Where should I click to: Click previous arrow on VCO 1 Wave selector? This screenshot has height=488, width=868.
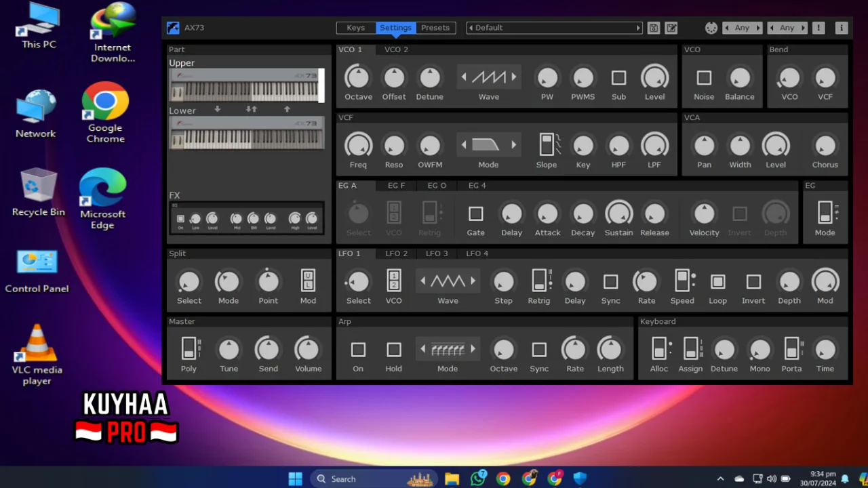coord(464,77)
